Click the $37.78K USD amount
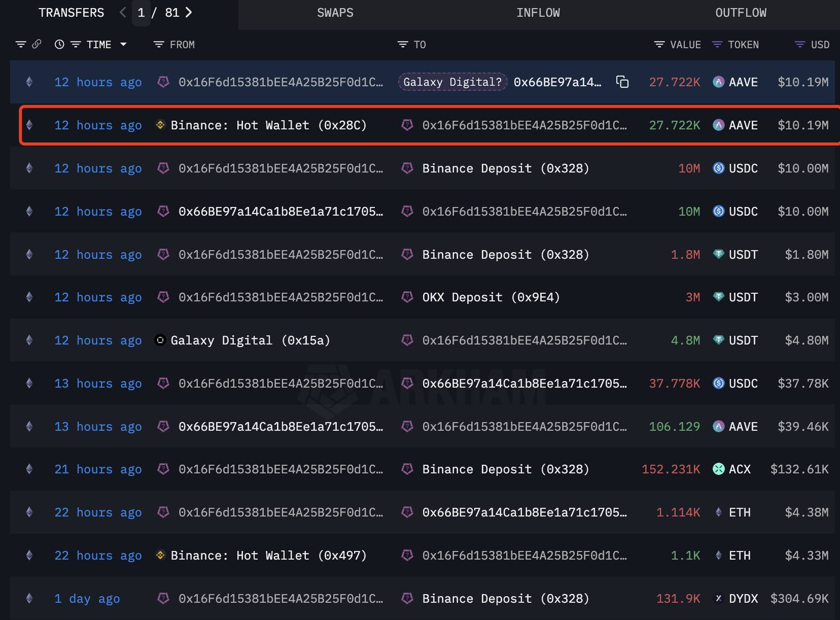The image size is (840, 620). tap(803, 384)
